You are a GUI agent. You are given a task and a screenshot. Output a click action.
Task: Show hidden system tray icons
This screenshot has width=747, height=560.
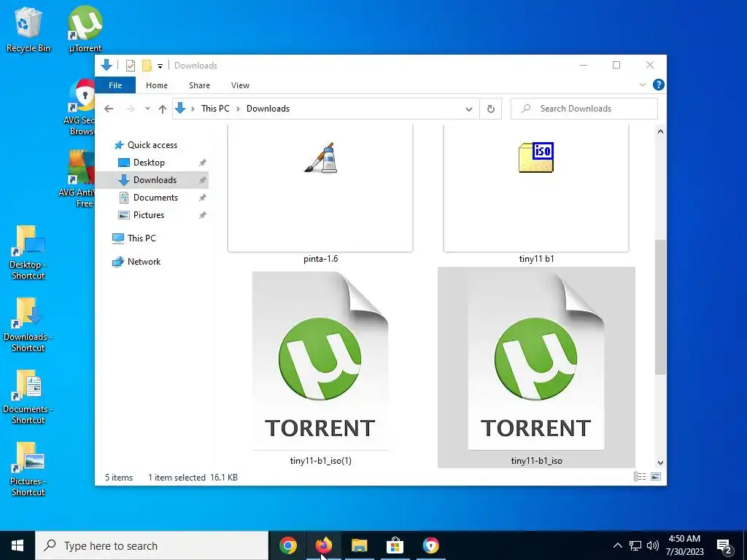[x=617, y=545]
